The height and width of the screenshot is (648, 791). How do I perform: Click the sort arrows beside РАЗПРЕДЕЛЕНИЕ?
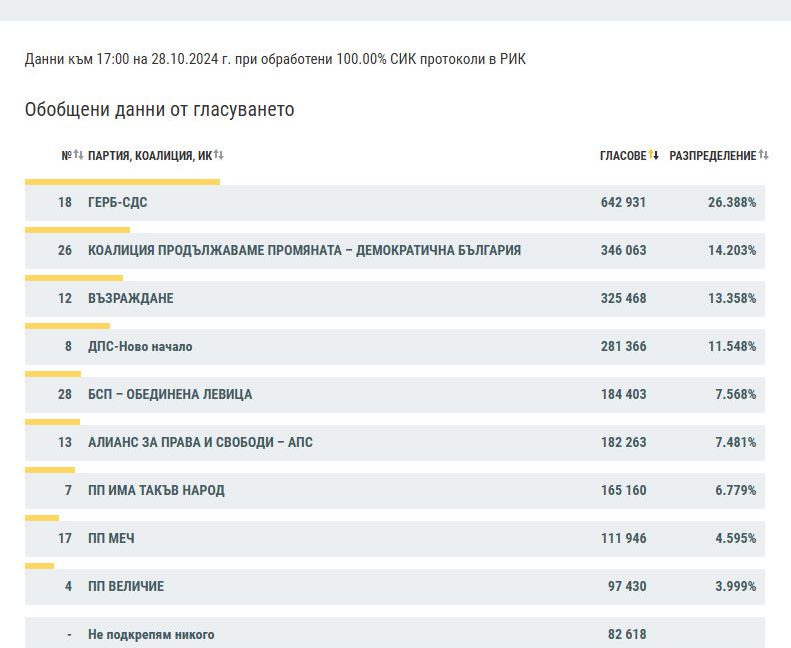click(x=764, y=155)
